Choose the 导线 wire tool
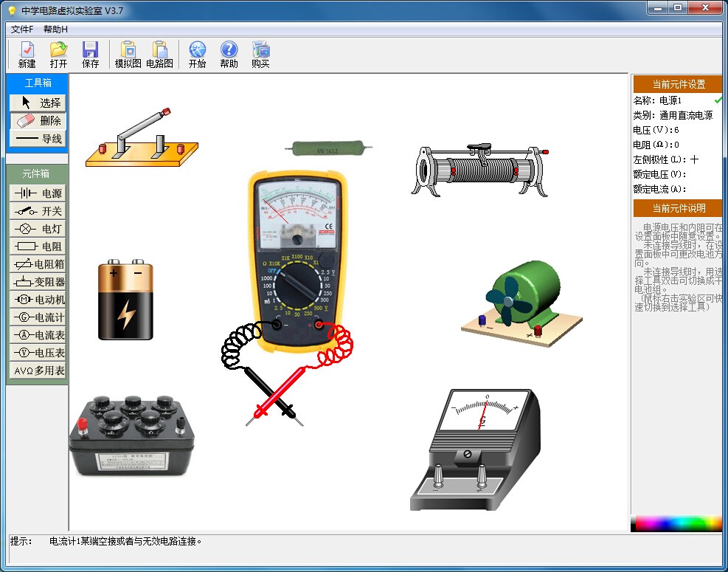The height and width of the screenshot is (572, 728). click(38, 139)
